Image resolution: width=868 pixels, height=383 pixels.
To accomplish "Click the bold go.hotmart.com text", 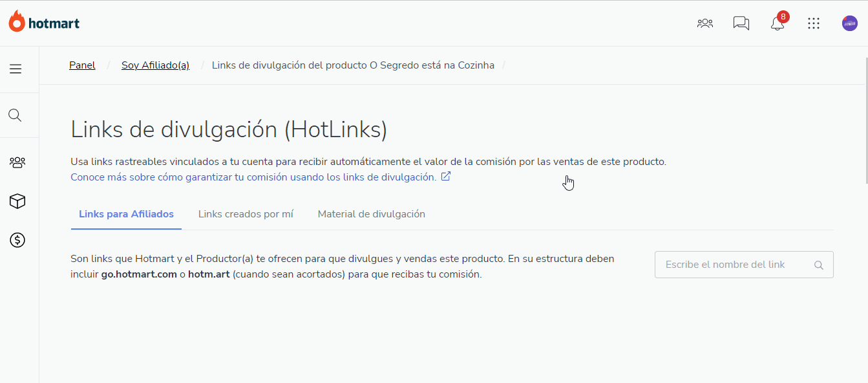I will pyautogui.click(x=139, y=274).
